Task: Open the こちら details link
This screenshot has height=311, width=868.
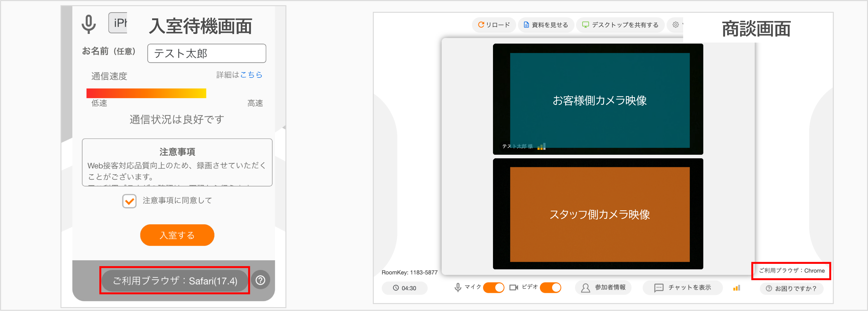Action: (x=251, y=74)
